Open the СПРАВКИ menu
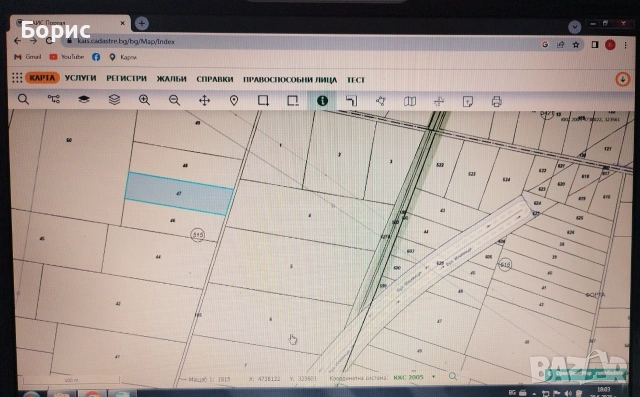The width and height of the screenshot is (640, 397). (x=215, y=79)
